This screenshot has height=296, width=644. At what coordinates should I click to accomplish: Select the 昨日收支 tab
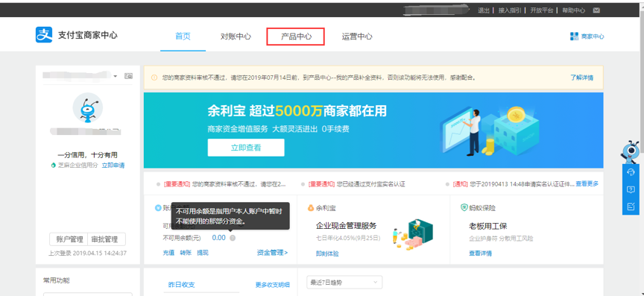click(x=182, y=285)
